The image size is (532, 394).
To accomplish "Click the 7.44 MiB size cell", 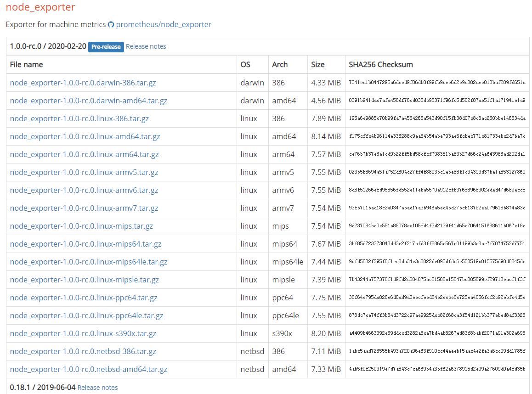I will (x=326, y=262).
